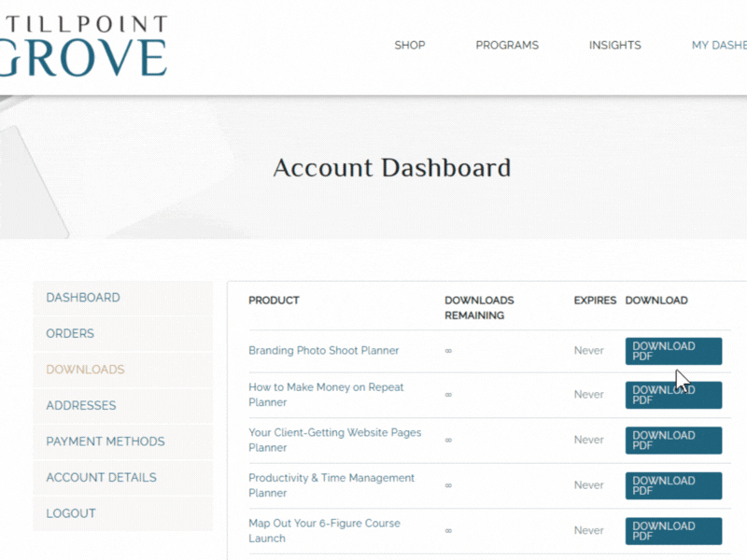Click Logout in the sidebar
The height and width of the screenshot is (560, 747).
point(70,512)
